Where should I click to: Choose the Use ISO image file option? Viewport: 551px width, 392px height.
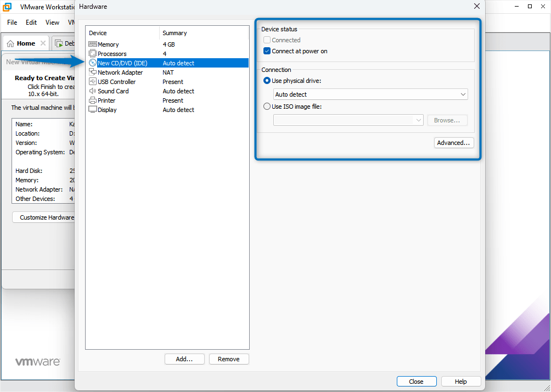point(266,106)
